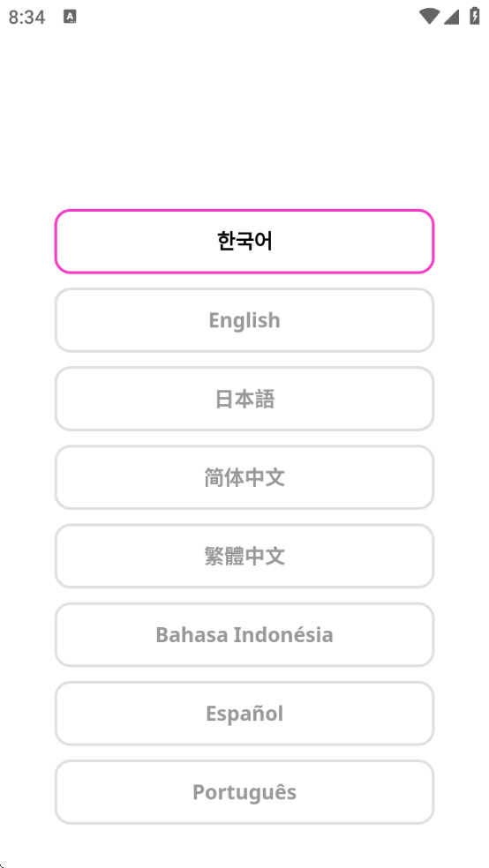The height and width of the screenshot is (868, 489).
Task: Switch language to Español
Action: pos(244,713)
